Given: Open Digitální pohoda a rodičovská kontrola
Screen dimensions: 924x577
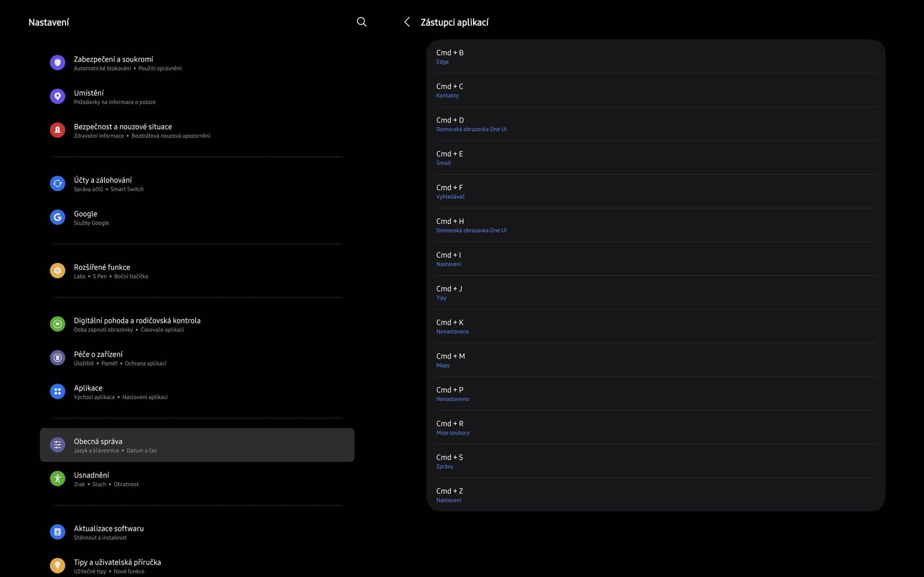Looking at the screenshot, I should [137, 324].
